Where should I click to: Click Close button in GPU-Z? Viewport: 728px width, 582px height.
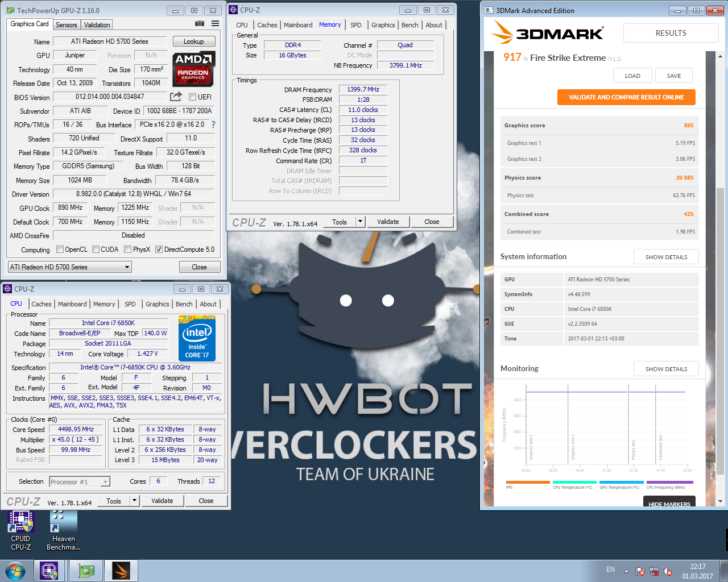[x=199, y=267]
